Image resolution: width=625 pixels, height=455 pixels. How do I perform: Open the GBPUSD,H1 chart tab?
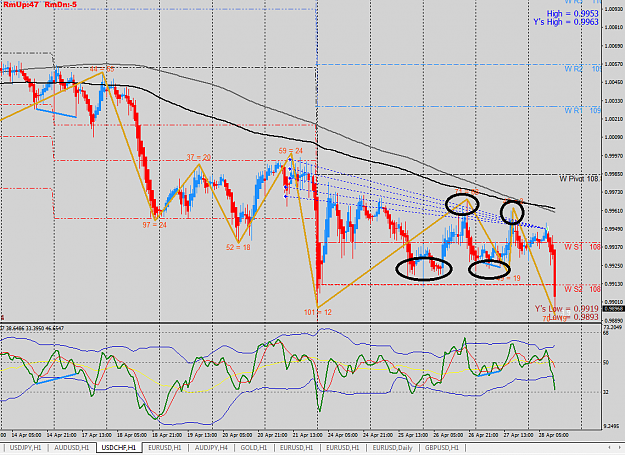pyautogui.click(x=442, y=448)
